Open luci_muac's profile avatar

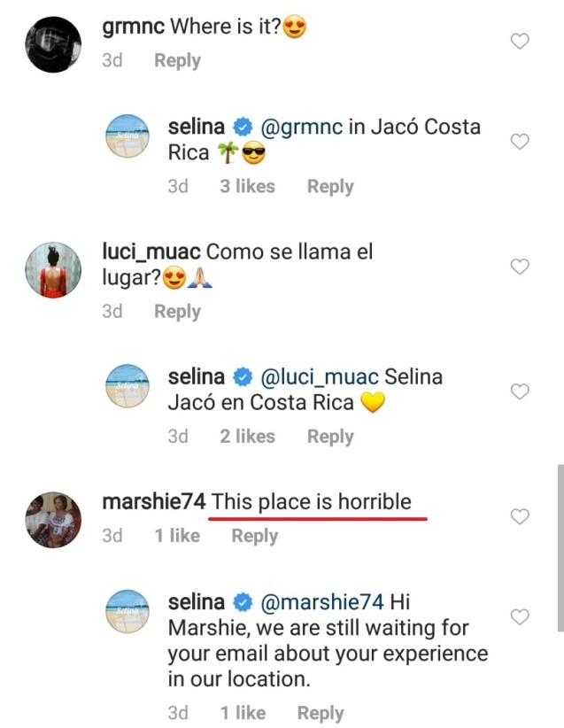(x=52, y=268)
